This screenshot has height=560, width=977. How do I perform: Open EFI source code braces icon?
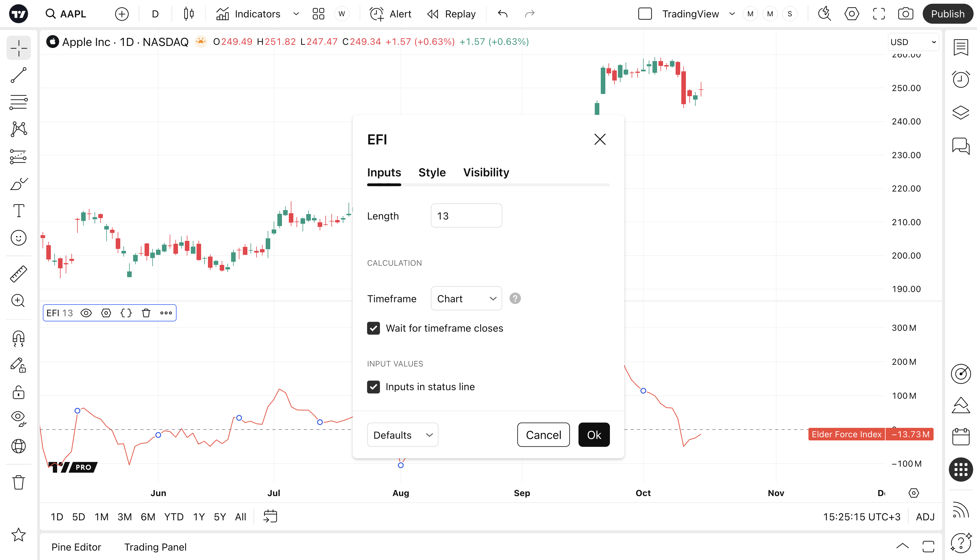126,313
